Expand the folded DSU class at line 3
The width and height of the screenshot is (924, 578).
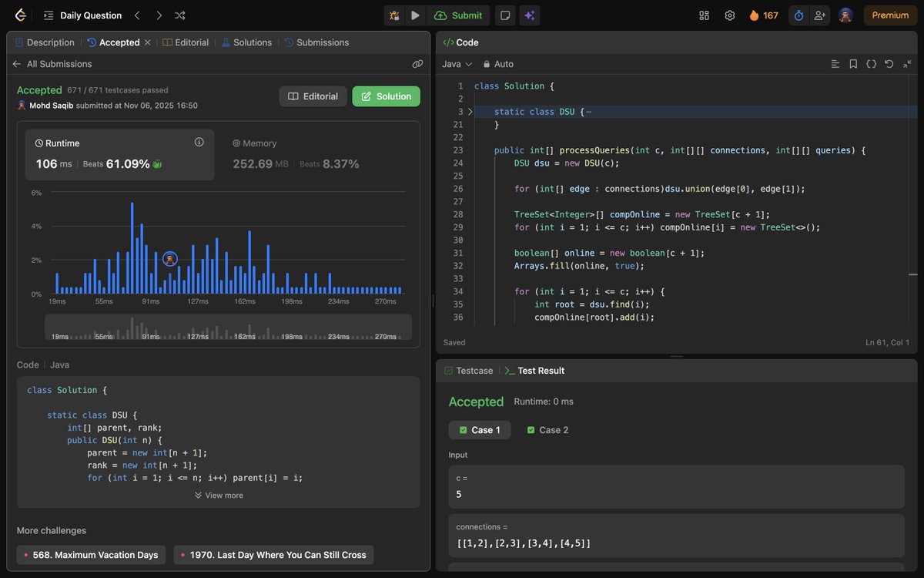(x=470, y=112)
